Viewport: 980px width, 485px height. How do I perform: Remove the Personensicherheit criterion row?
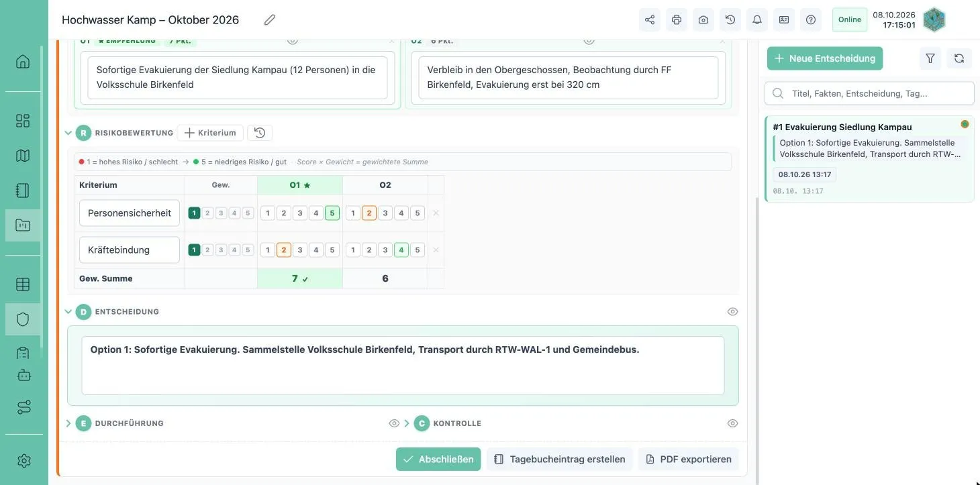tap(436, 213)
